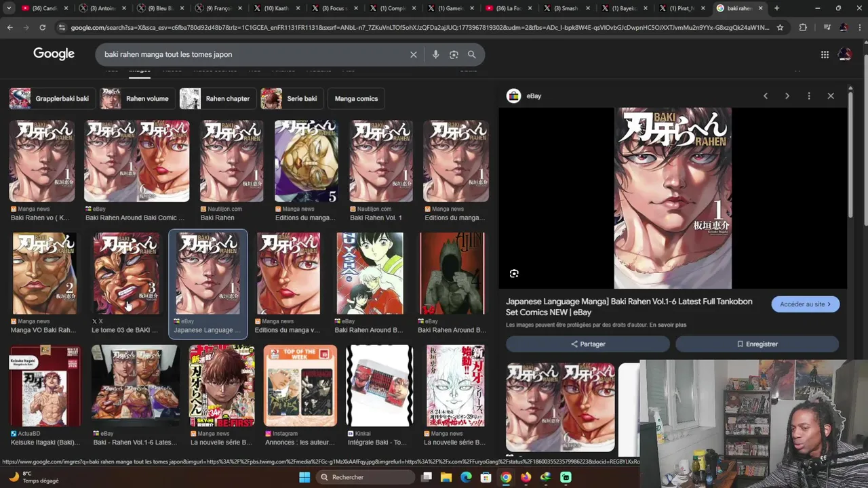Select the "Rahen volume" filter chip
Screen dimensions: 868x488
138,98
